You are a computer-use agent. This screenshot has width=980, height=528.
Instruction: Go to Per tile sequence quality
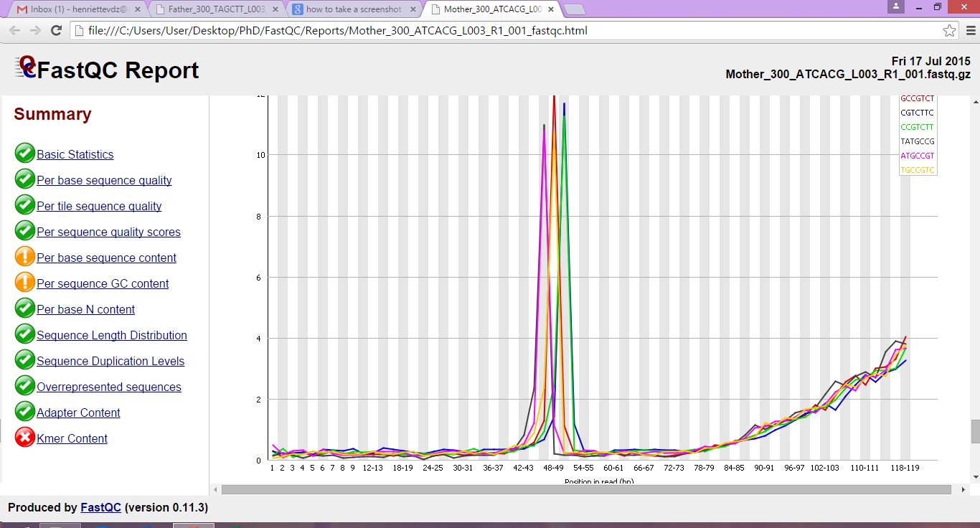99,206
